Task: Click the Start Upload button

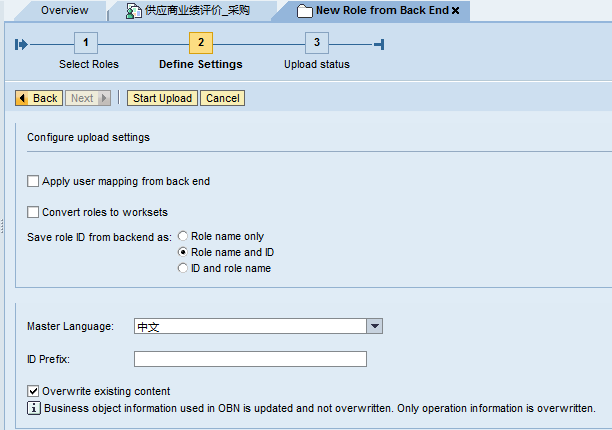Action: click(162, 98)
